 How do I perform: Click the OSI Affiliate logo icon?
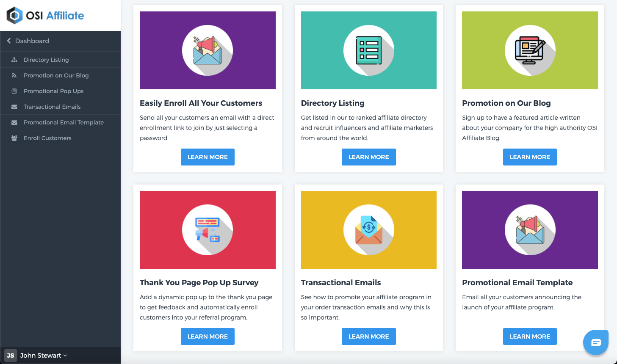tap(14, 16)
